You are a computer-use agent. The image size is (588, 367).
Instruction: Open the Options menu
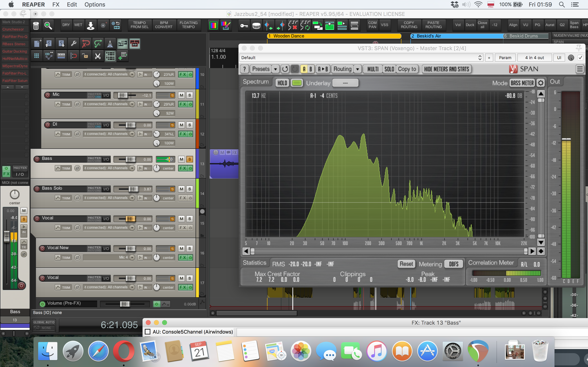point(95,4)
